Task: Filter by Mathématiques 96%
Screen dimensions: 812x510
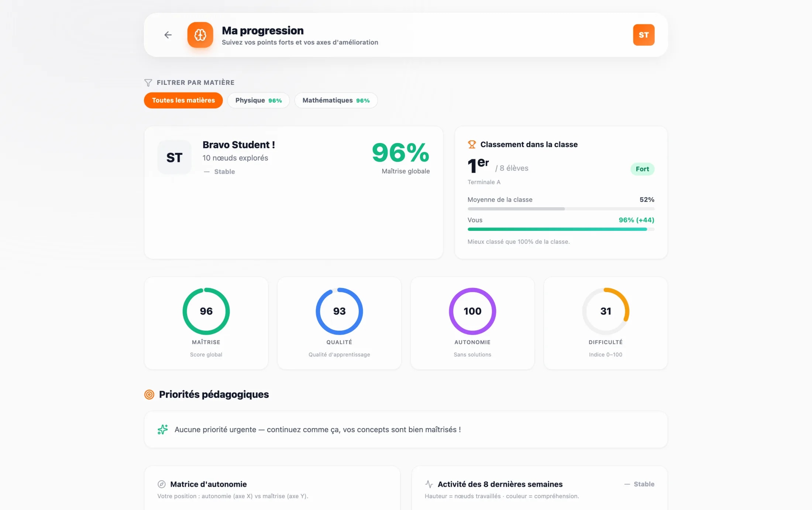Action: click(x=336, y=100)
